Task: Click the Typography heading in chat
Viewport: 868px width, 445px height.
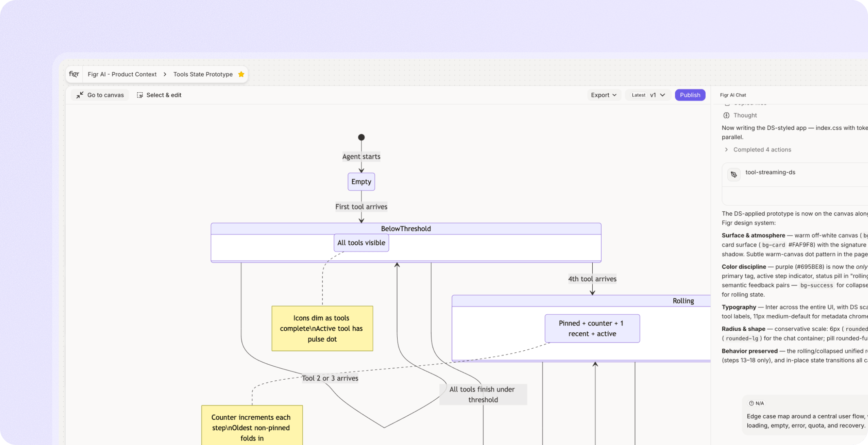Action: [x=739, y=307]
